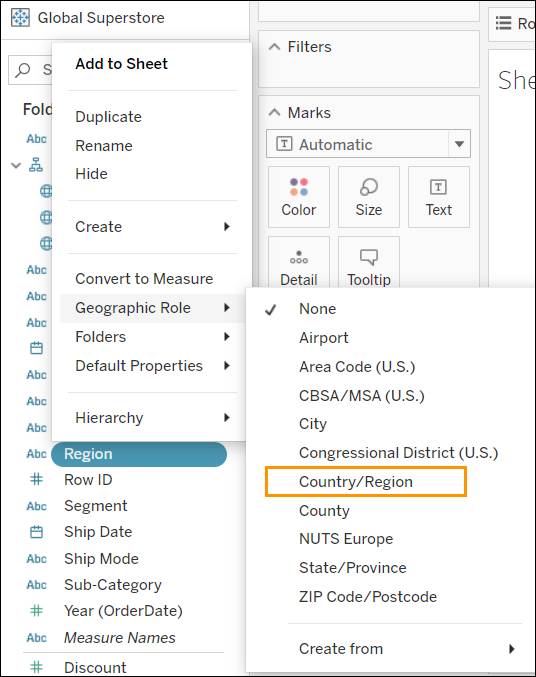The image size is (536, 677).
Task: Click the Abc icon beside Region field
Action: (x=36, y=454)
